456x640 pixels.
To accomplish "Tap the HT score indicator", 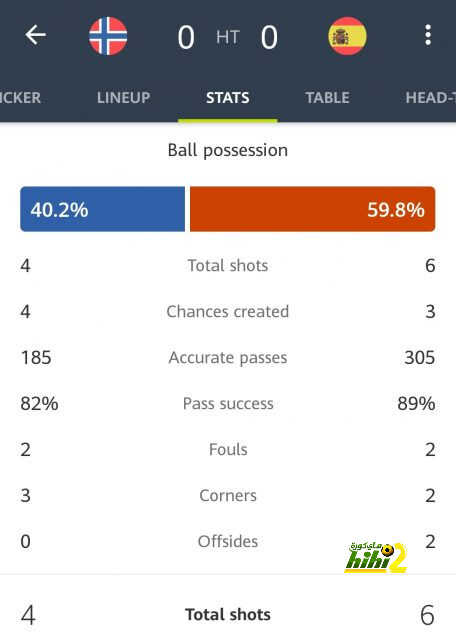I will pyautogui.click(x=227, y=37).
